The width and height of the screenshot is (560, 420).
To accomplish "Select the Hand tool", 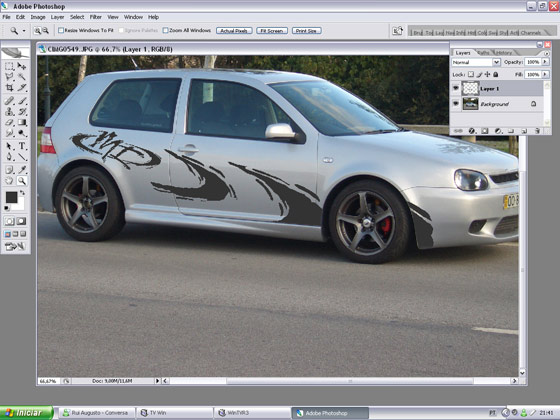I will [9, 181].
